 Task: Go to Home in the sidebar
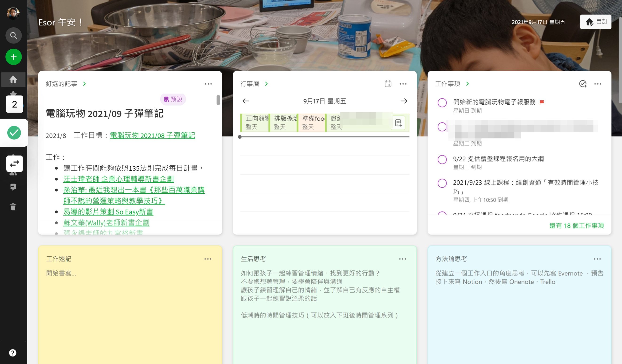pos(13,79)
